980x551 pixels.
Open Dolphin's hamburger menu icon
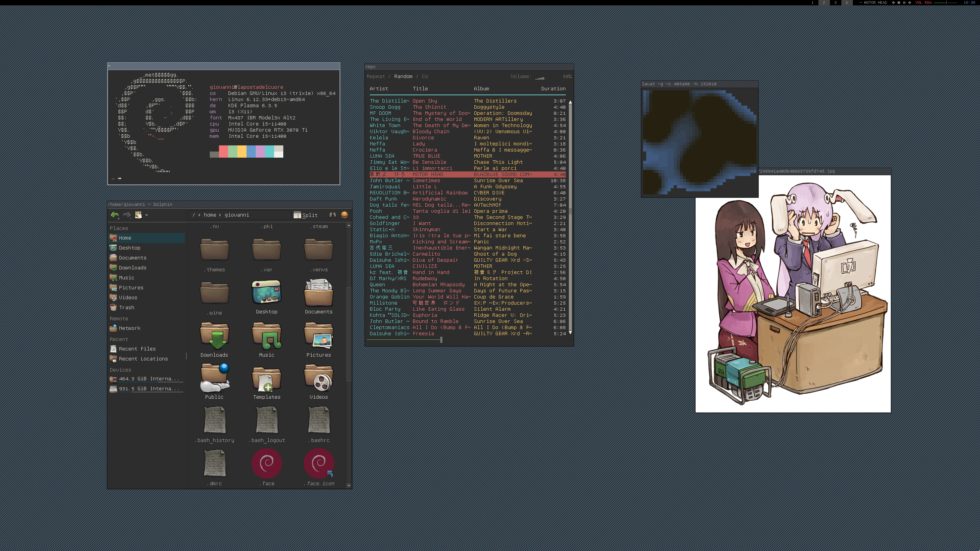(x=345, y=215)
